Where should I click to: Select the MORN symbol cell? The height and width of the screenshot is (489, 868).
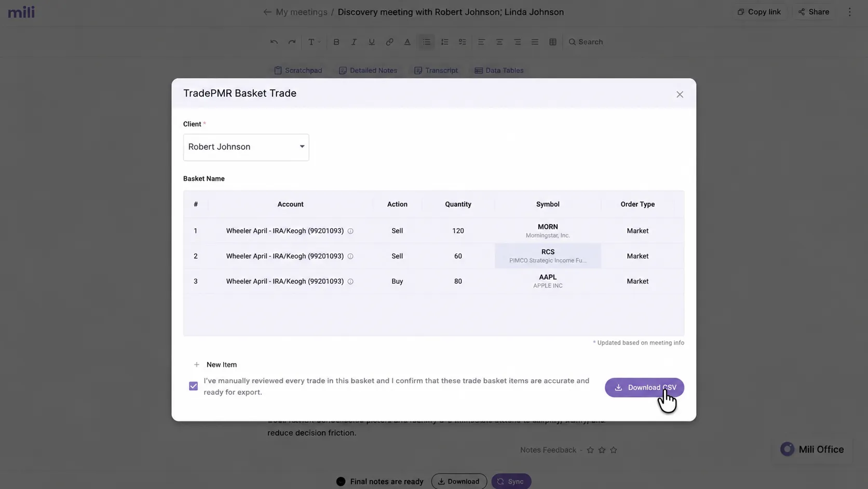(x=548, y=231)
